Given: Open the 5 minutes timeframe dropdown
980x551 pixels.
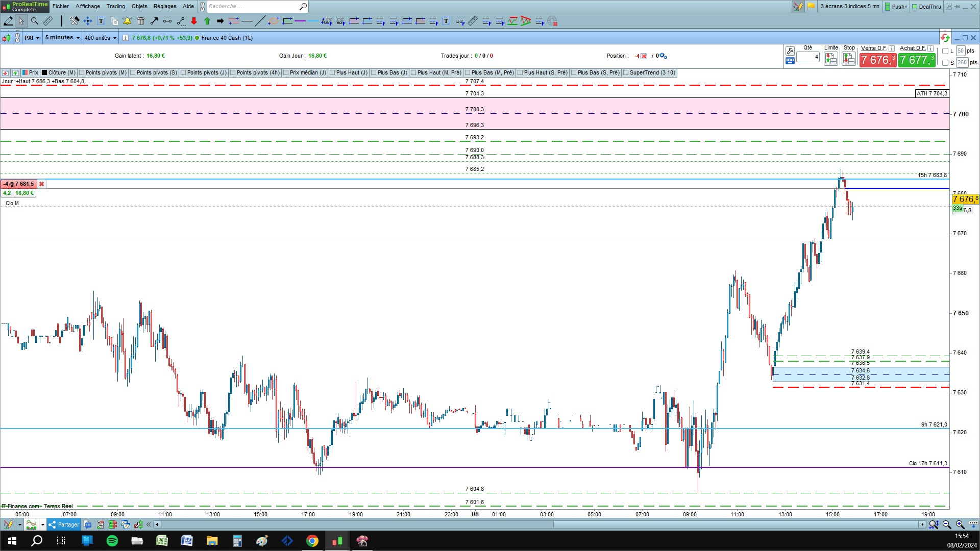Looking at the screenshot, I should click(x=62, y=38).
